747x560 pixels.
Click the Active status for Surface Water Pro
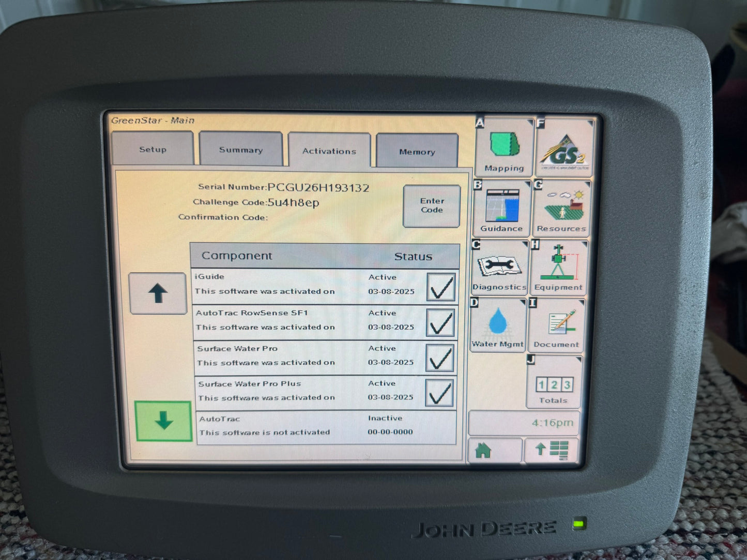pos(382,348)
